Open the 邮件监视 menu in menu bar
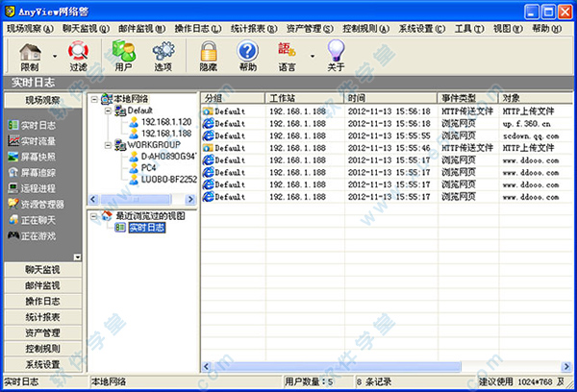Viewport: 577px width, 392px height. 141,28
